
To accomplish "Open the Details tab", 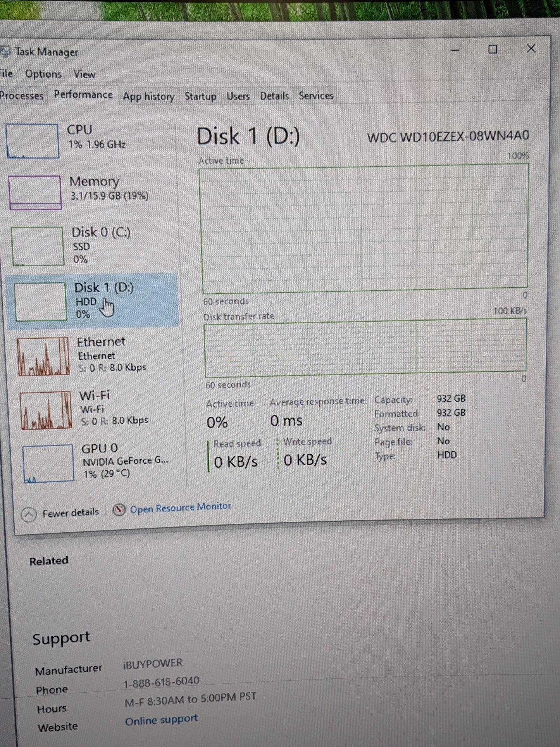I will click(274, 96).
